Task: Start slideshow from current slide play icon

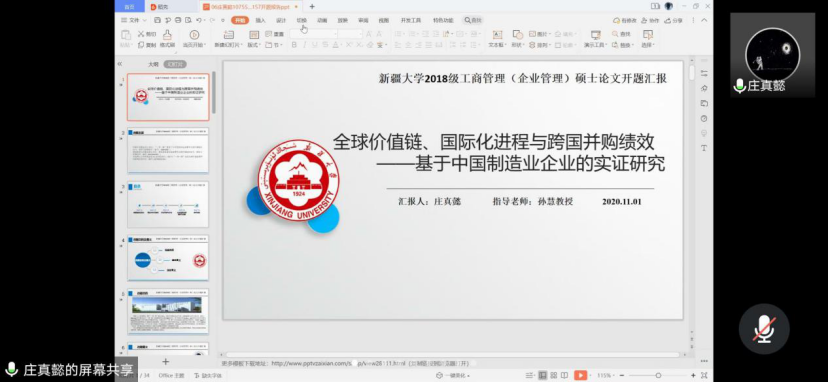Action: [195, 35]
